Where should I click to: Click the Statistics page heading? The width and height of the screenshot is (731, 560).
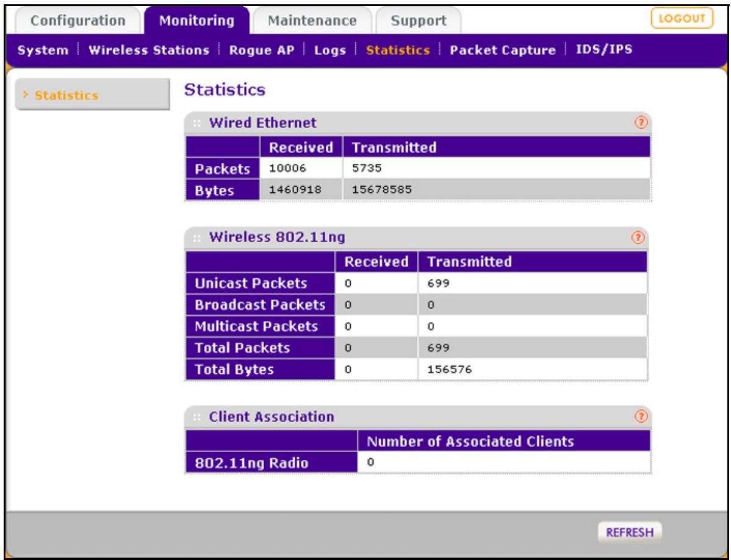pos(225,90)
